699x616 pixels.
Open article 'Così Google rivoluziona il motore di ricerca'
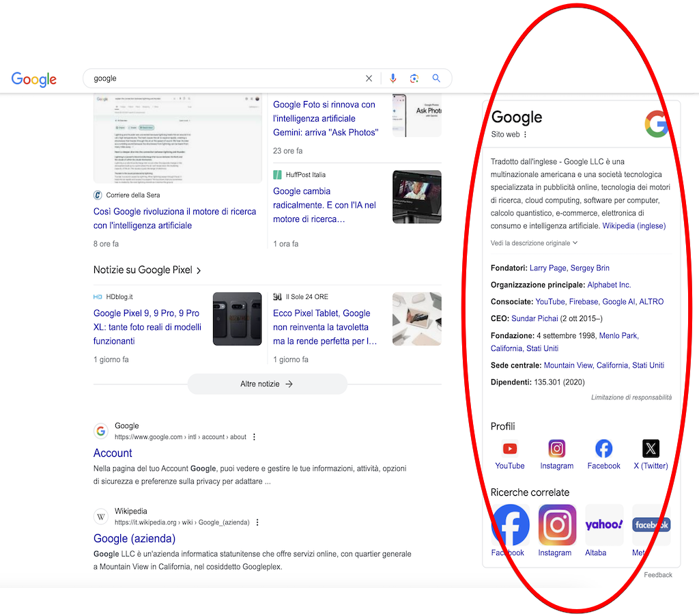[175, 218]
